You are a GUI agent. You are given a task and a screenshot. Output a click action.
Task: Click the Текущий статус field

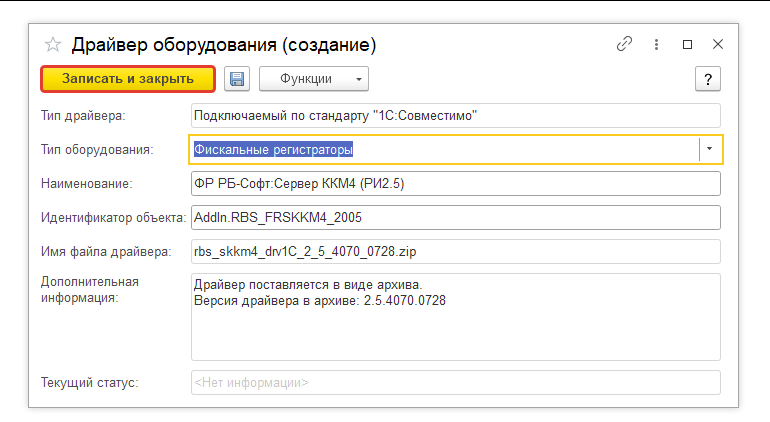pyautogui.click(x=456, y=382)
